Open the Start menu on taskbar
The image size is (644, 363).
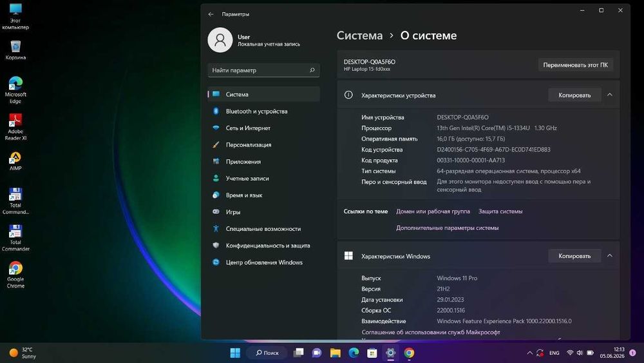(x=235, y=353)
